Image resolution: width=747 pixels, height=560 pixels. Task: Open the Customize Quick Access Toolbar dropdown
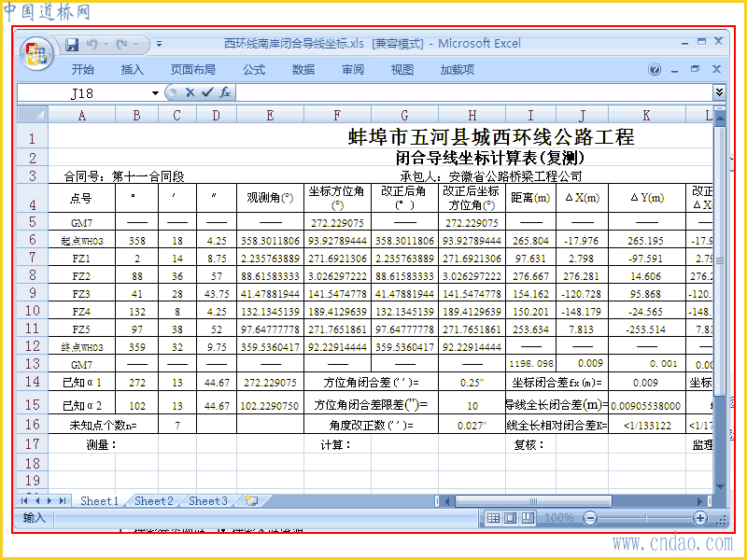click(x=159, y=44)
